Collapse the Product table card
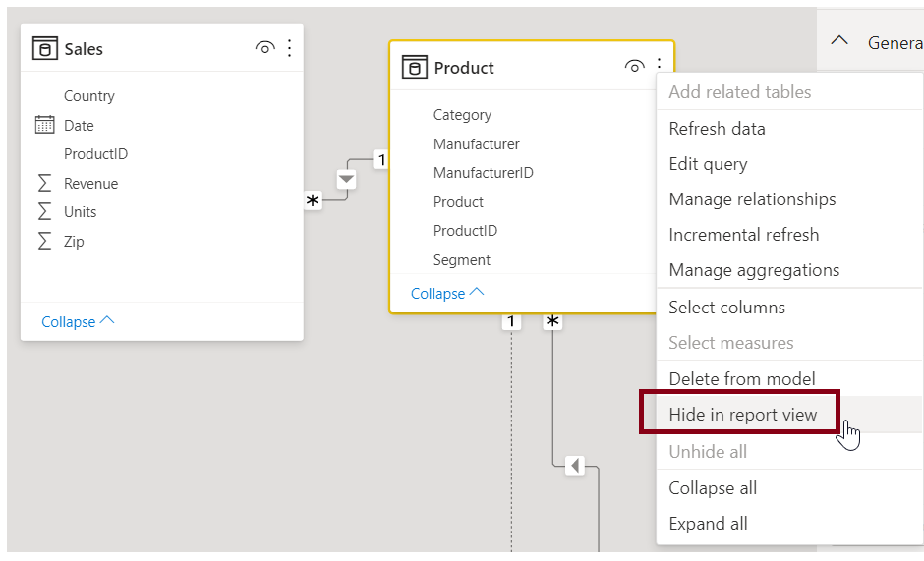 click(447, 293)
